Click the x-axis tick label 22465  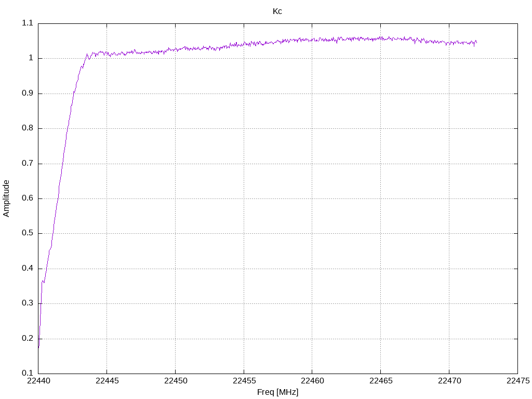click(381, 381)
